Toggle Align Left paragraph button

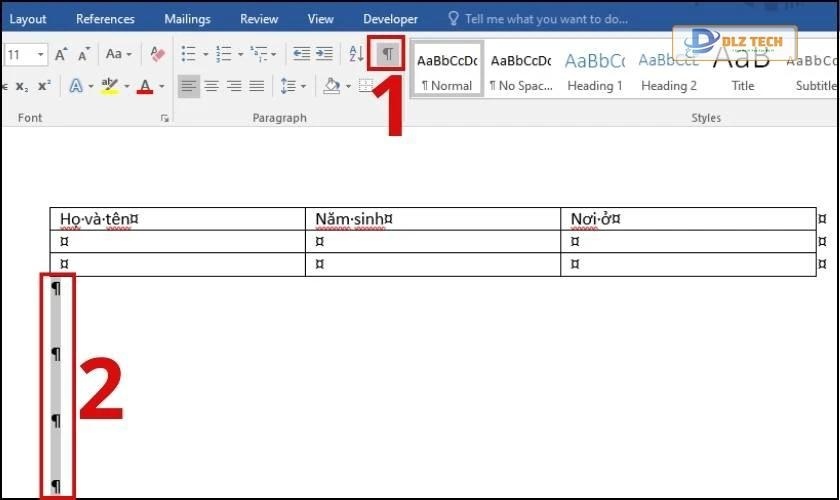[x=189, y=86]
